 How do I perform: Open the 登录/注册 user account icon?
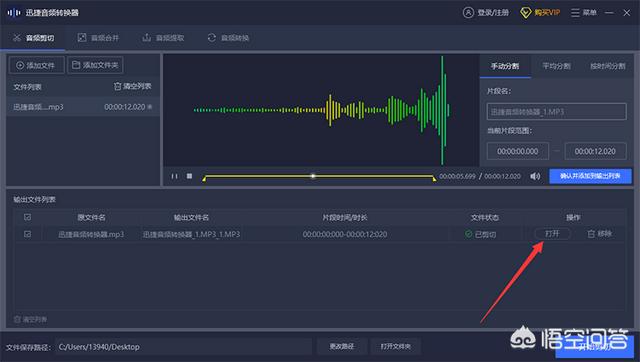pos(468,13)
